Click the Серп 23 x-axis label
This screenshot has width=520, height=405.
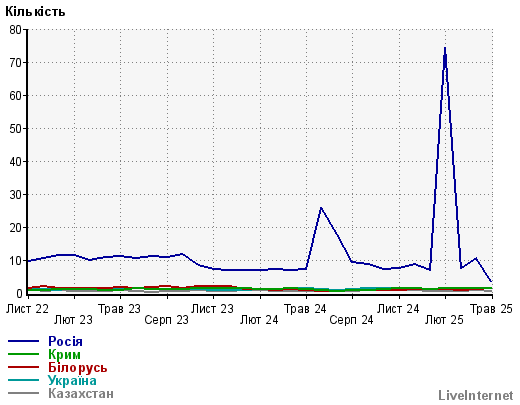tap(166, 320)
